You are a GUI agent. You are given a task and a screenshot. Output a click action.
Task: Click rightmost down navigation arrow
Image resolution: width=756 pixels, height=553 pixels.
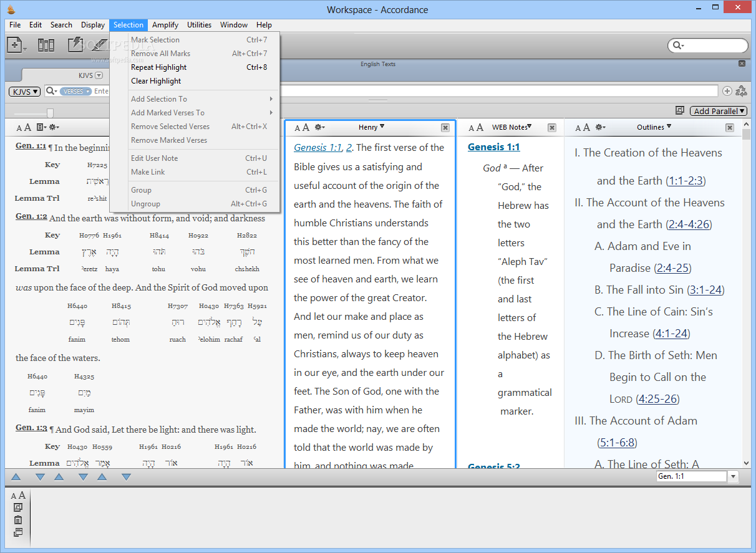126,477
